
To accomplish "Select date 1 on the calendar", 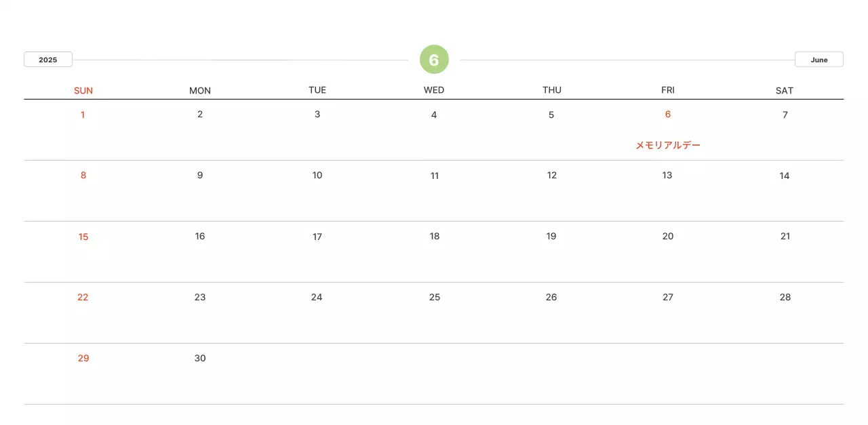I will (x=83, y=115).
